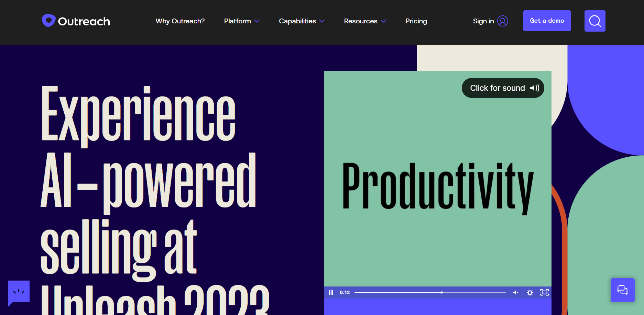Open the search magnifier button
Viewport: 644px width, 315px height.
click(x=595, y=21)
